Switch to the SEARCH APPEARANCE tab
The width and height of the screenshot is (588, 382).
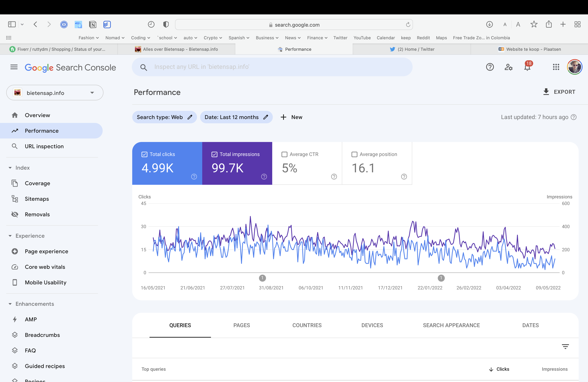[451, 325]
